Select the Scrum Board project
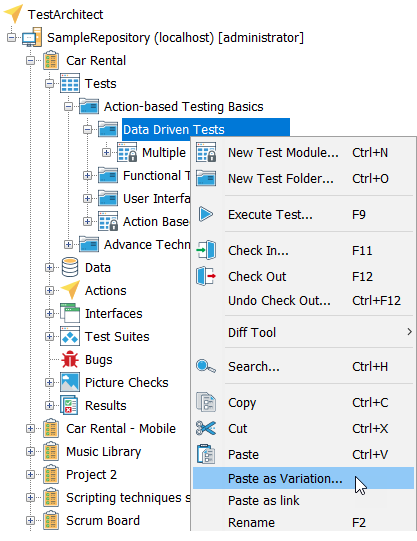Screen dimensions: 417x541 103,520
